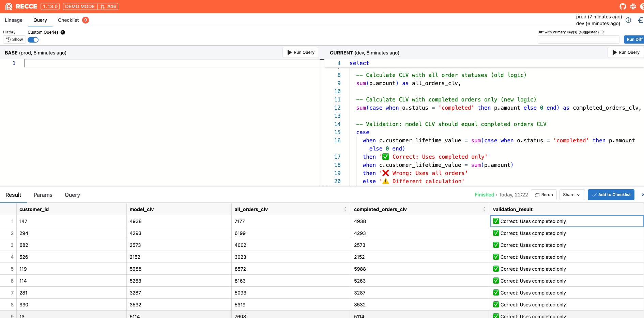
Task: Open the environment info icon
Action: pos(628,20)
